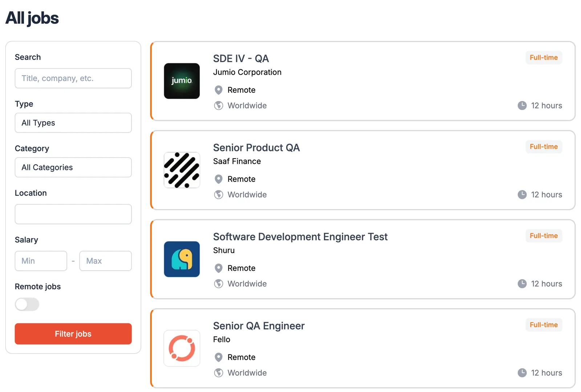Click Worldwide text in Fello card
The width and height of the screenshot is (581, 392).
[x=247, y=373]
